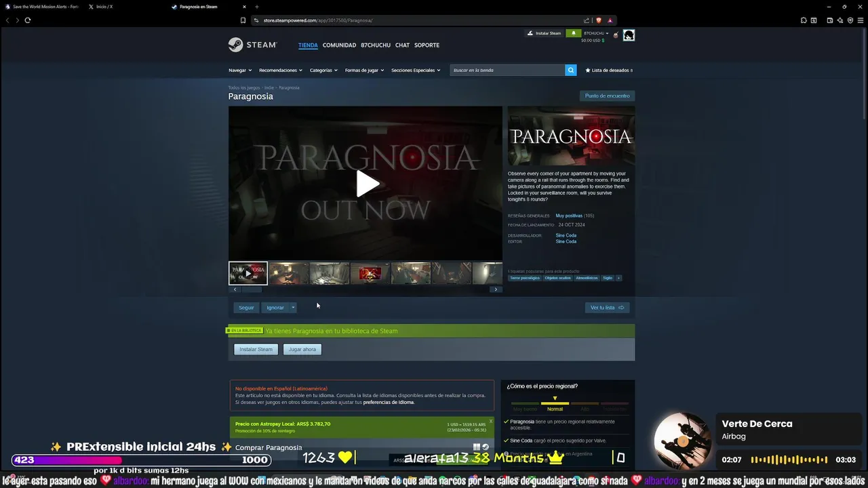Click the share icon in address bar
The height and width of the screenshot is (488, 868).
point(587,20)
